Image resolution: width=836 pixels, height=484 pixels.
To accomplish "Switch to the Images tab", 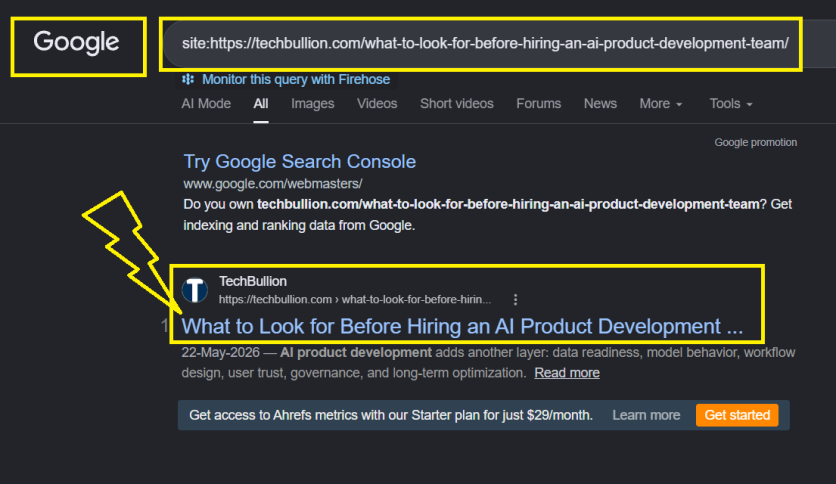I will tap(312, 103).
